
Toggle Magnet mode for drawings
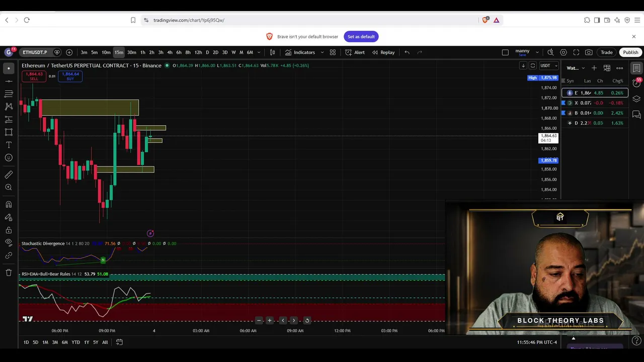(x=9, y=204)
